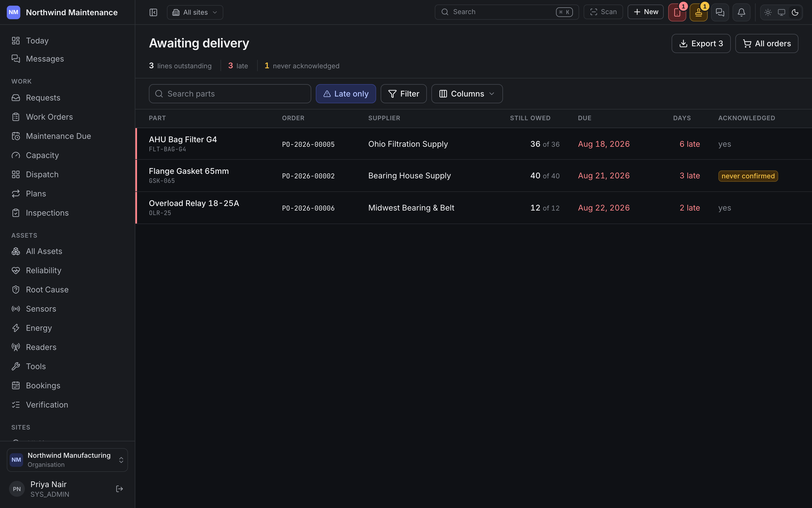
Task: Open the Dispatch grid item
Action: pos(67,174)
